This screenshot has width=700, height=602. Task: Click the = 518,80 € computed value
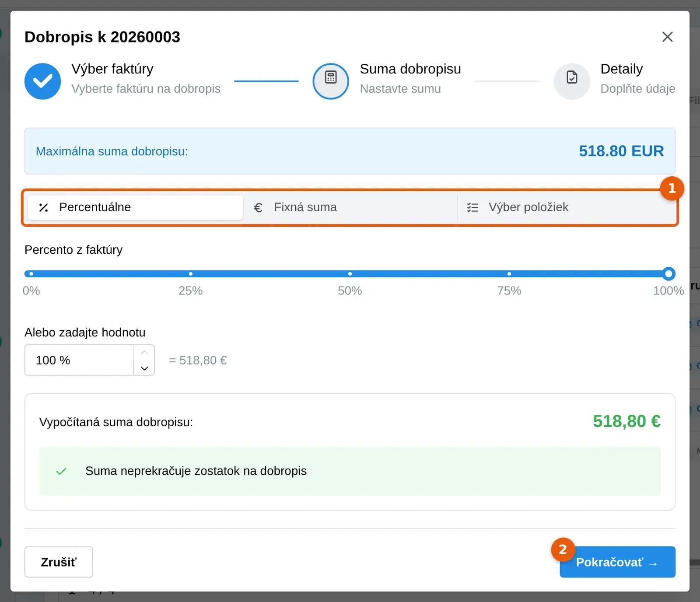tap(198, 360)
